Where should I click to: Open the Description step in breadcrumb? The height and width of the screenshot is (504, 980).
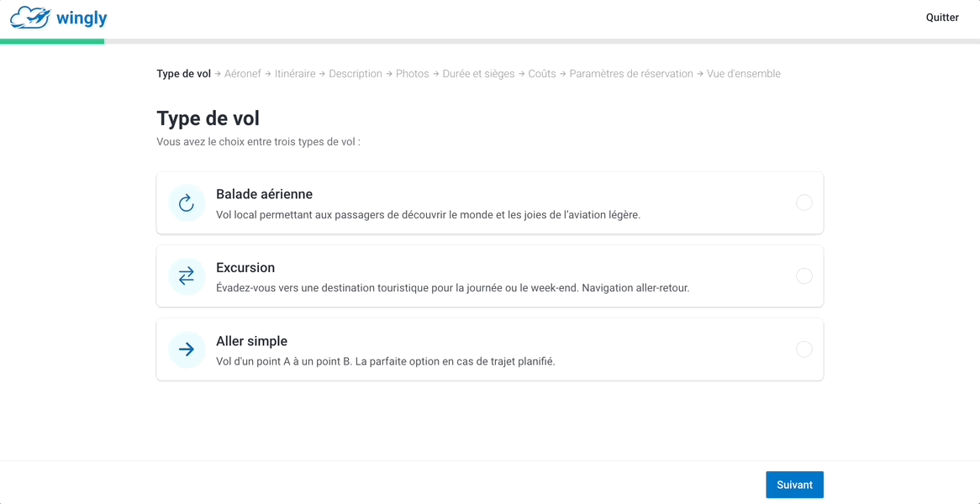click(356, 74)
